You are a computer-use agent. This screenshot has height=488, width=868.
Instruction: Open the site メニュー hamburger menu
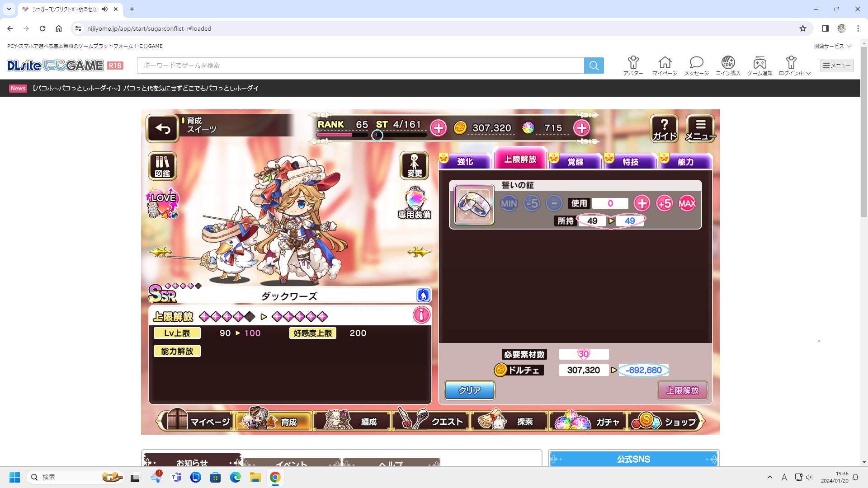pyautogui.click(x=837, y=66)
